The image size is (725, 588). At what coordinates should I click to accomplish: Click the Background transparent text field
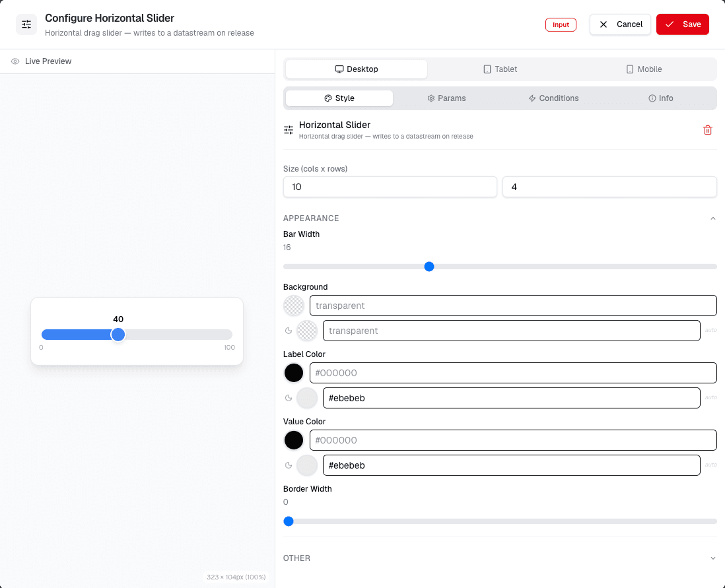513,306
